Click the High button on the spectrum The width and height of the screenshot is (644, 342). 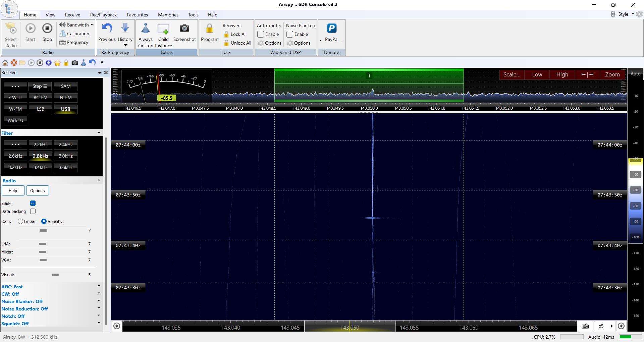point(562,74)
